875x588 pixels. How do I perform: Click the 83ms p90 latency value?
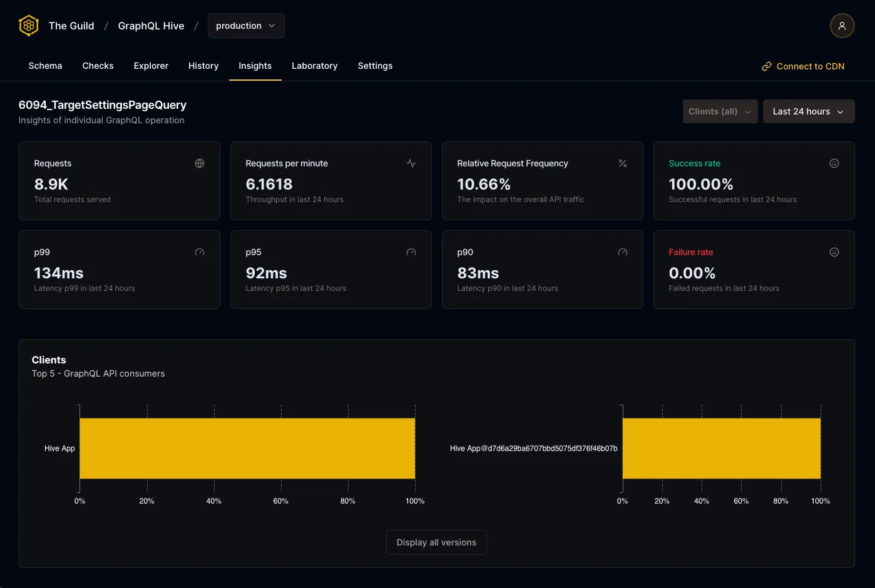(478, 273)
